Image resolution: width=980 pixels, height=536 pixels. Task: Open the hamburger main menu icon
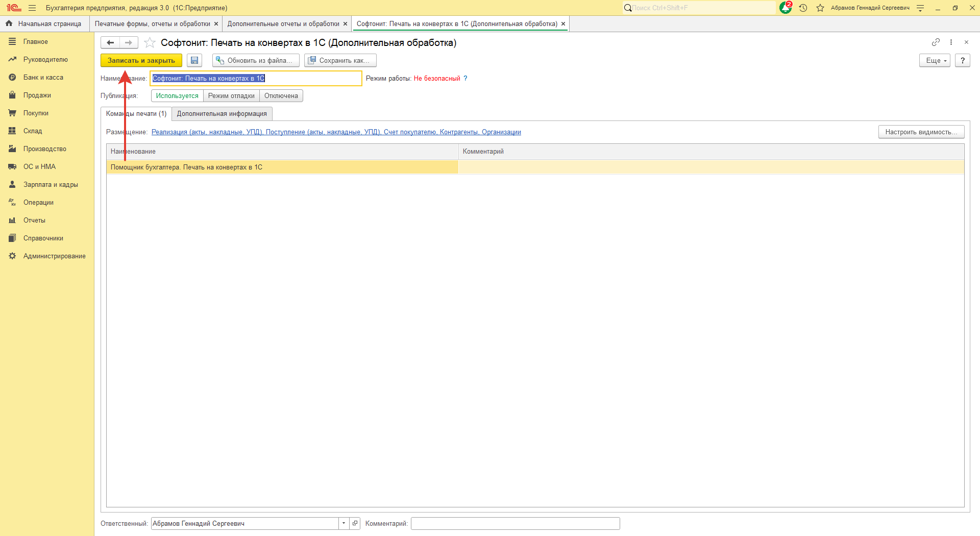click(x=32, y=8)
